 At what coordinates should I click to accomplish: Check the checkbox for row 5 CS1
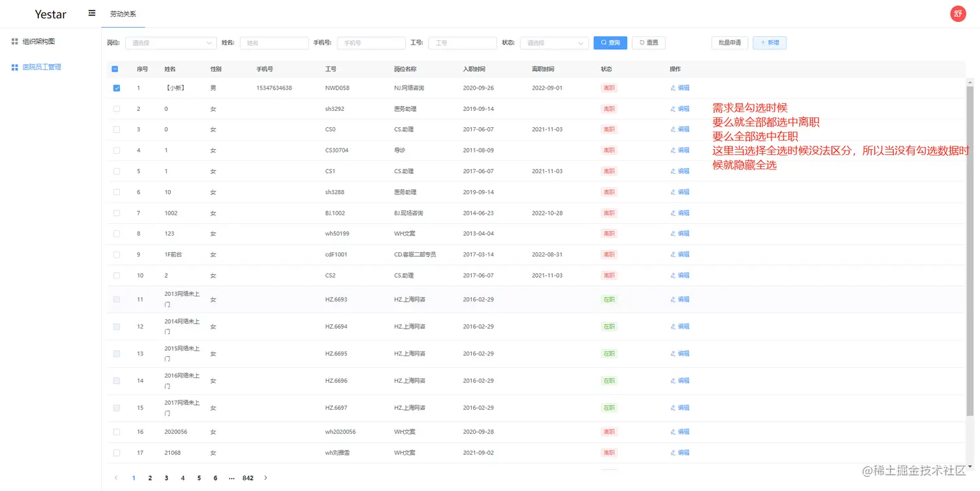point(117,171)
